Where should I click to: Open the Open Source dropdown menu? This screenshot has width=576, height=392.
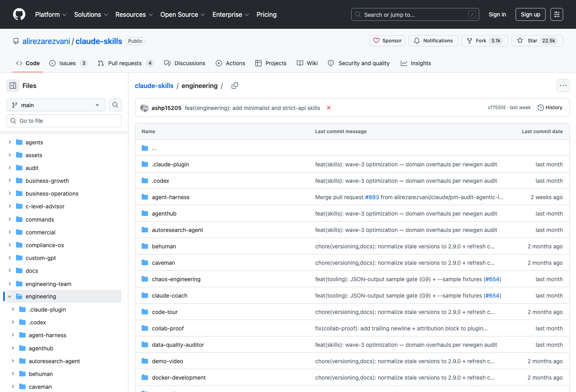(183, 14)
